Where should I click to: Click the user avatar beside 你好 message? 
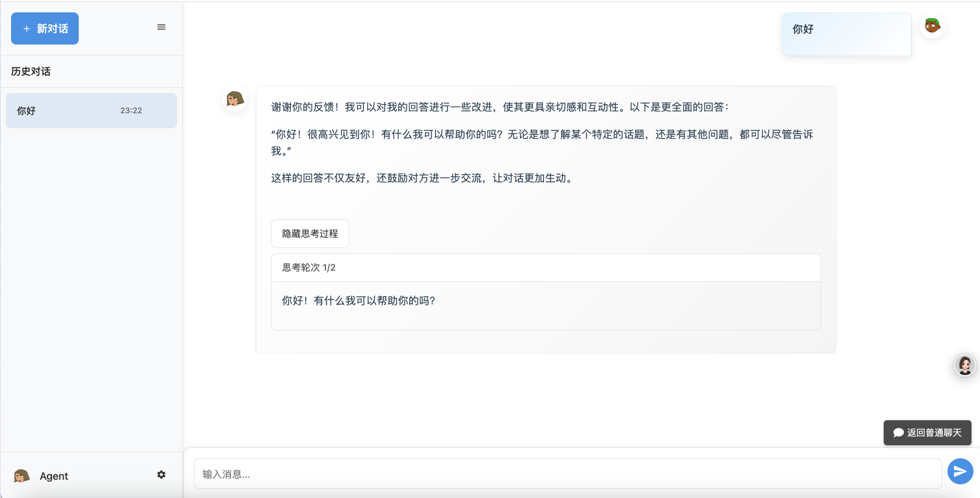coord(932,26)
